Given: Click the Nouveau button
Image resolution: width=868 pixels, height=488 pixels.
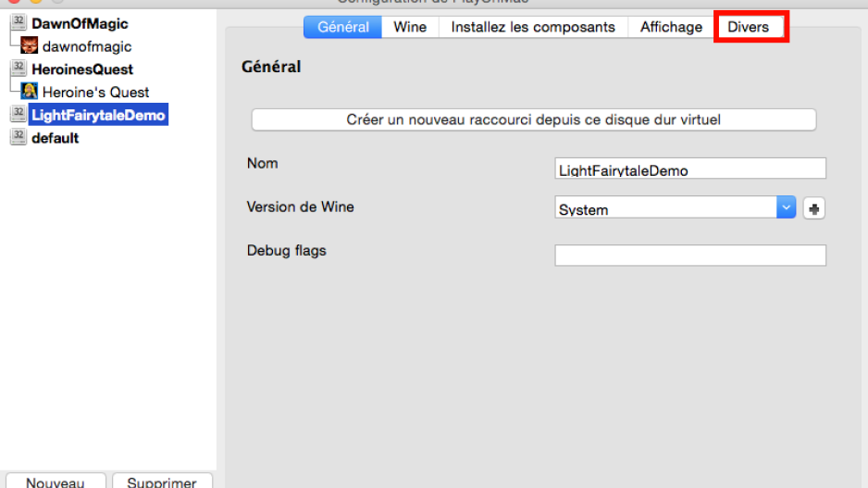Looking at the screenshot, I should click(56, 481).
